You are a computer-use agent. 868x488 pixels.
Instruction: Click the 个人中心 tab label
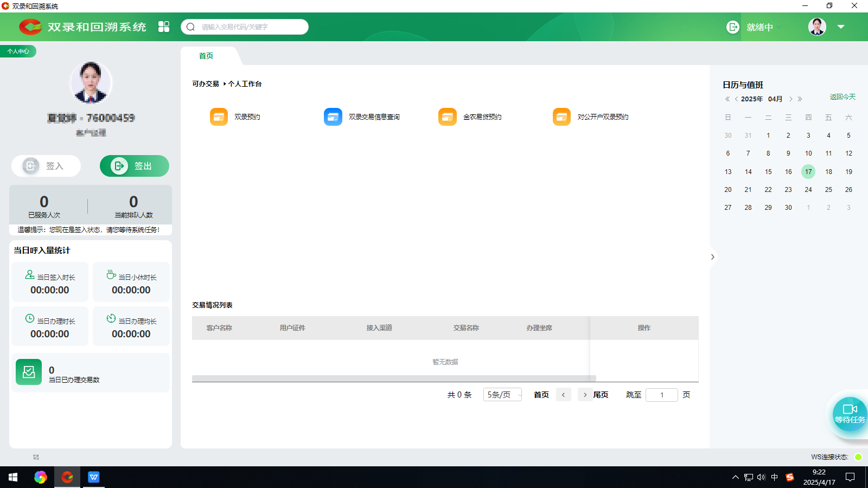18,52
